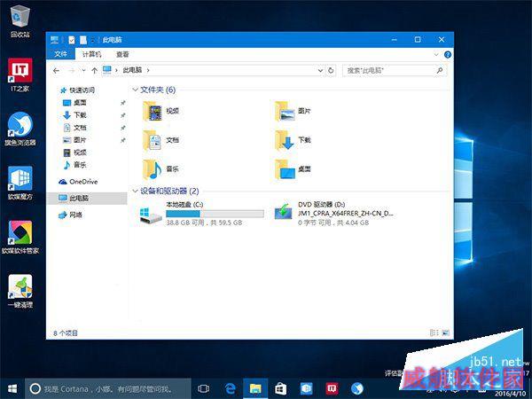Collapse the 文件夹 (6) group
Viewport: 532px width, 399px height.
tap(135, 90)
